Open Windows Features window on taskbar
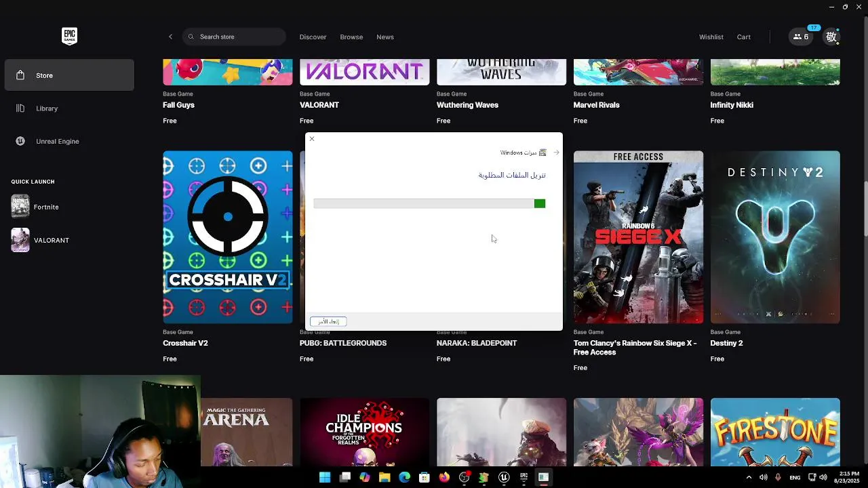This screenshot has height=488, width=868. point(543,477)
